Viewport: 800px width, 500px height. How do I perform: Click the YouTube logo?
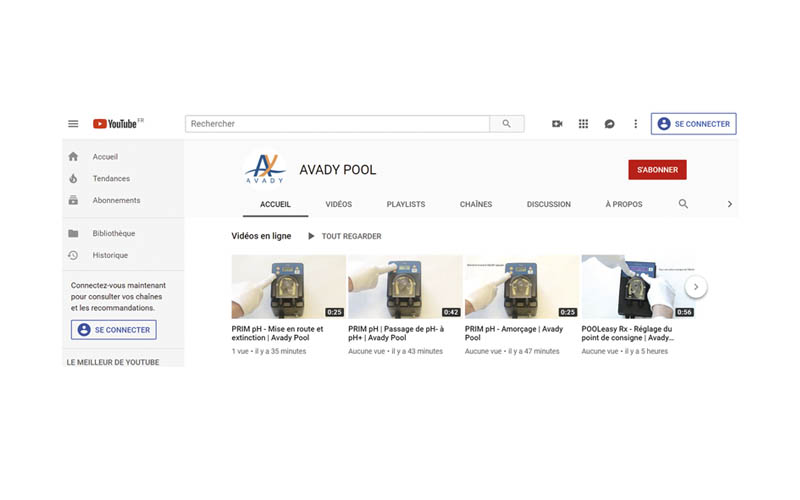pos(117,124)
